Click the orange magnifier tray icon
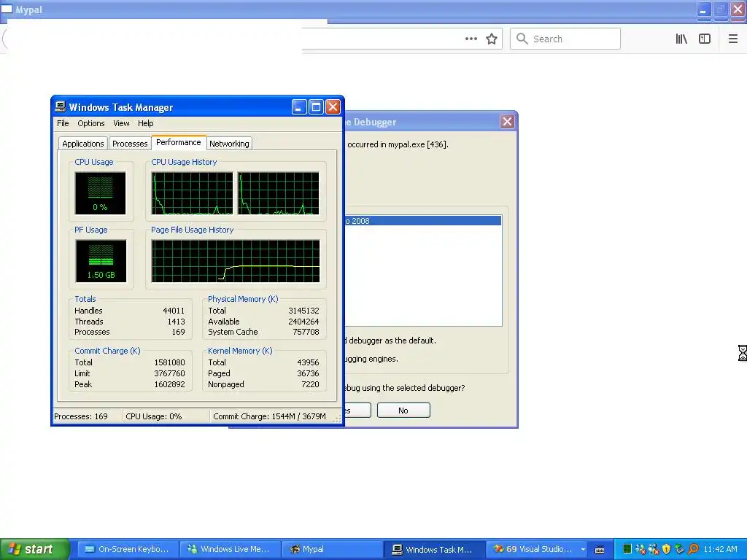Viewport: 747px width, 560px height. 693,549
